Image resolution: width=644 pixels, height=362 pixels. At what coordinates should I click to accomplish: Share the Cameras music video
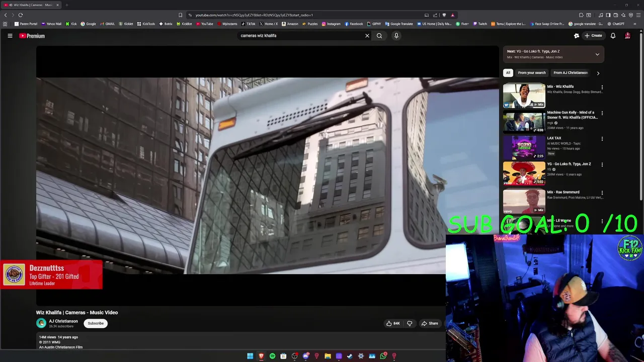[x=430, y=323]
